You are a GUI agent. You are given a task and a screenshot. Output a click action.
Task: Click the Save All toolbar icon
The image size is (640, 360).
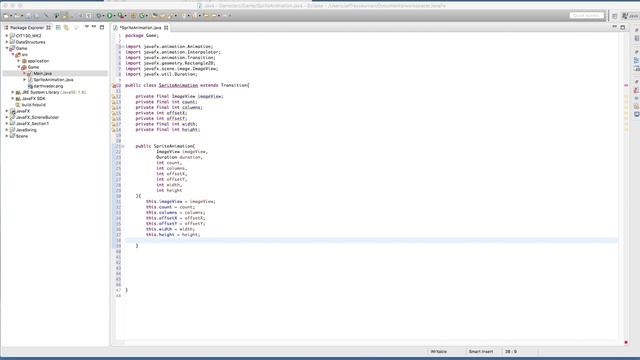[37, 16]
